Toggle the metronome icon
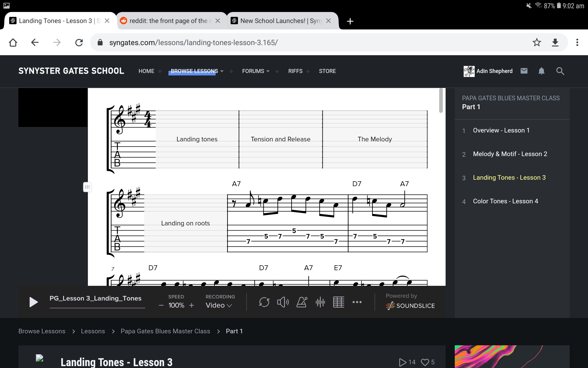This screenshot has width=588, height=368. pyautogui.click(x=302, y=302)
